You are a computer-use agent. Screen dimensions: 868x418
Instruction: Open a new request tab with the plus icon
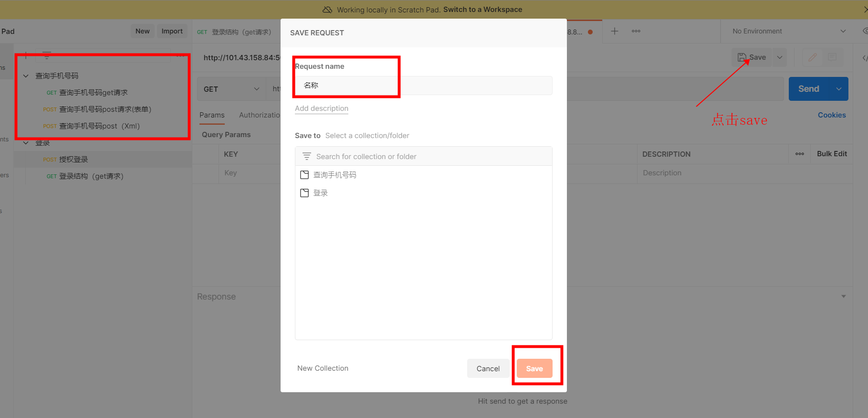(x=615, y=31)
